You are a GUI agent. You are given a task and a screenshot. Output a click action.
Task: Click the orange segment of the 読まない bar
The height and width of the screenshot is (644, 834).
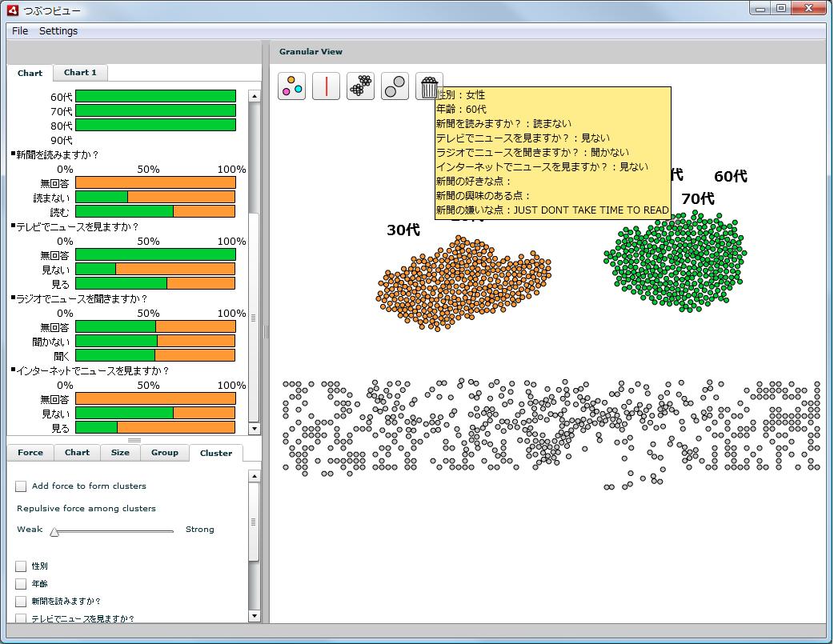(182, 198)
